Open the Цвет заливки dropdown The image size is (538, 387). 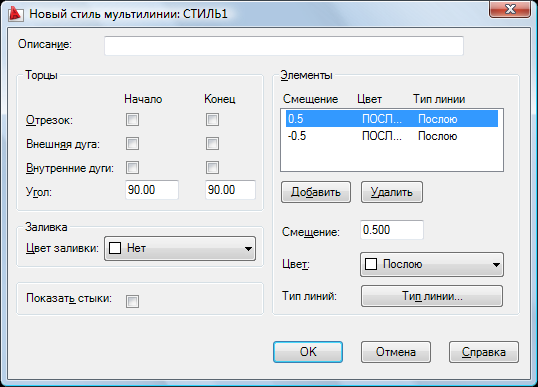[180, 248]
